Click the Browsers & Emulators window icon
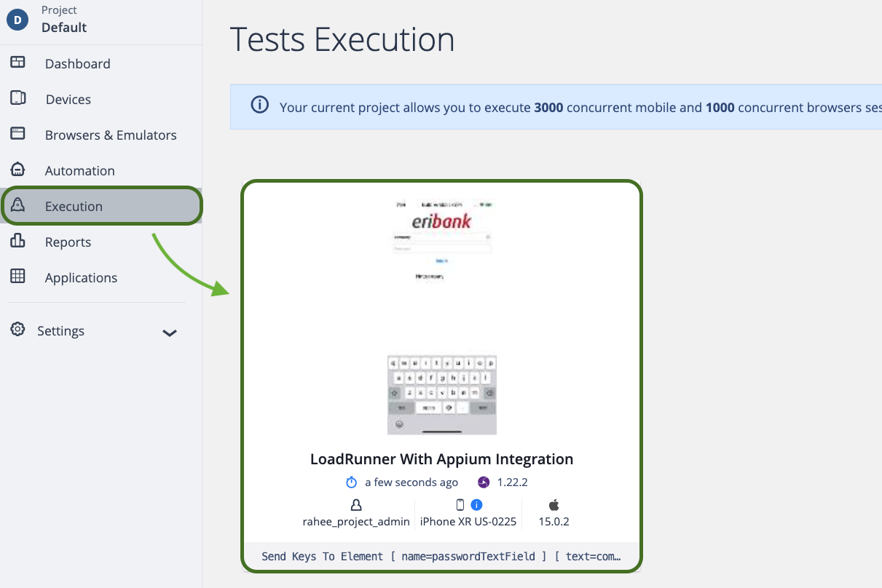Viewport: 882px width, 588px height. 18,135
